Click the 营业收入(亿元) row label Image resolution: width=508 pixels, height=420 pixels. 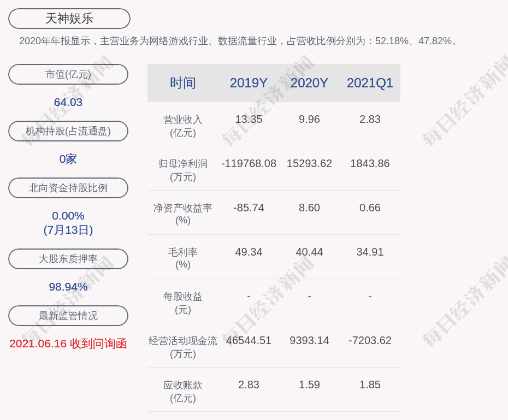tap(182, 126)
